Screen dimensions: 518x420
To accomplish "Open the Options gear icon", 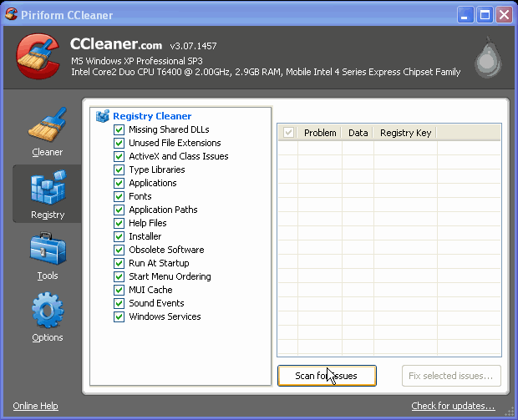I will coord(48,310).
